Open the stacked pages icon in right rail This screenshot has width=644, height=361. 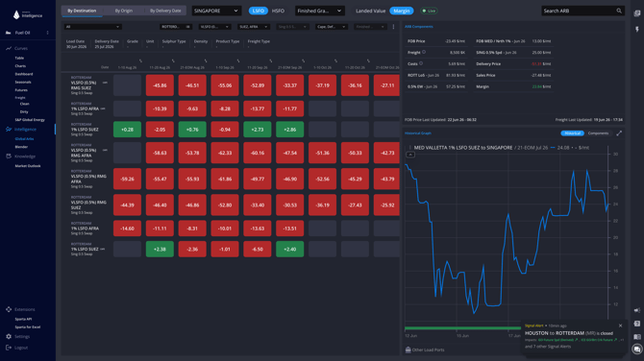(x=637, y=13)
